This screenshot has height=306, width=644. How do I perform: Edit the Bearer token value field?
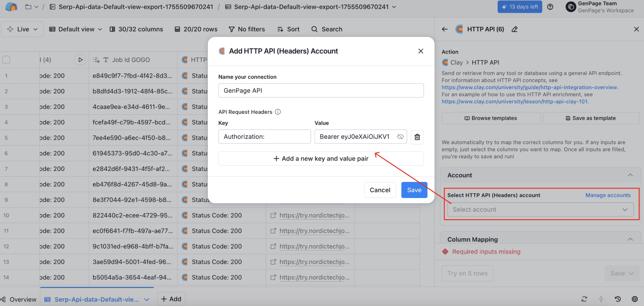click(x=355, y=137)
